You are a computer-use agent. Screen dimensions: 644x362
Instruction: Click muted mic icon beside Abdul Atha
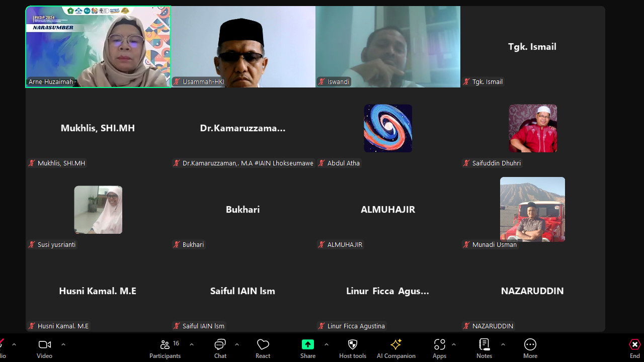[321, 163]
